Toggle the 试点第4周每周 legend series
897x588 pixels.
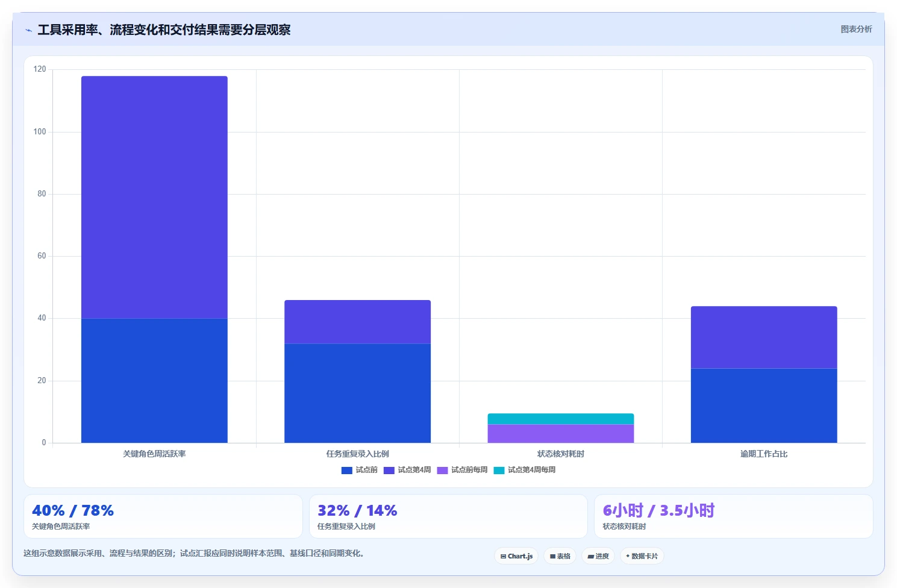[x=524, y=470]
